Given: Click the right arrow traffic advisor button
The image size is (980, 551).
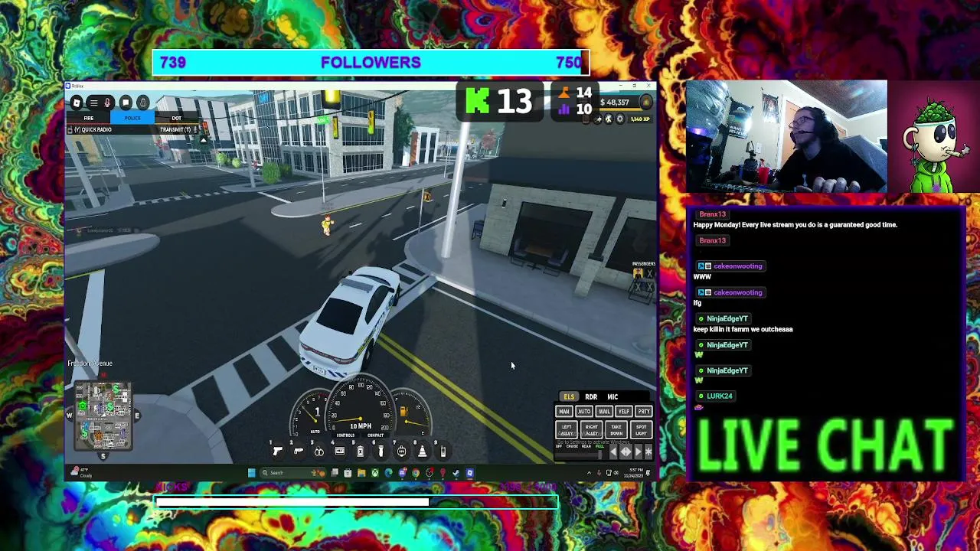Looking at the screenshot, I should coord(638,452).
